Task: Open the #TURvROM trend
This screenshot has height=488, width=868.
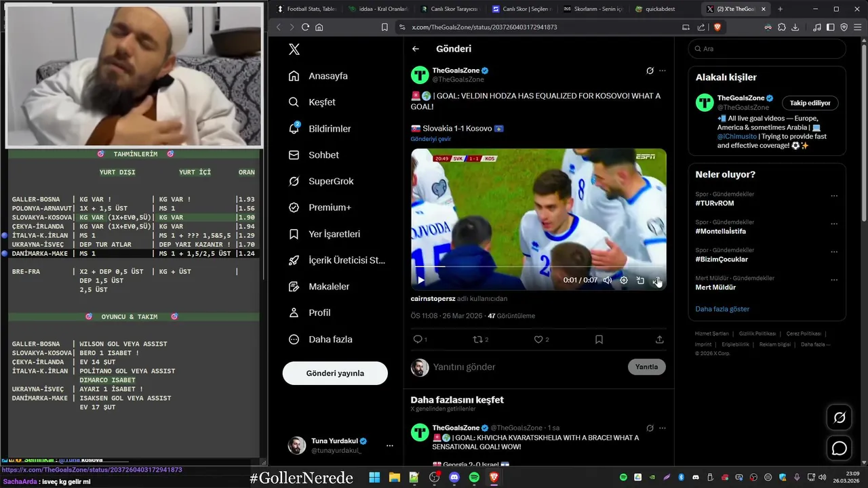Action: [x=715, y=203]
